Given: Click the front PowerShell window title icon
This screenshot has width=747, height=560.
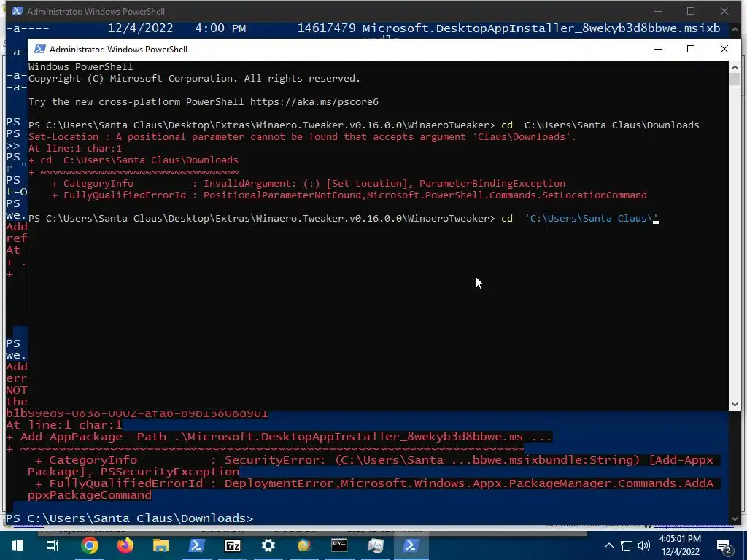Looking at the screenshot, I should (40, 49).
